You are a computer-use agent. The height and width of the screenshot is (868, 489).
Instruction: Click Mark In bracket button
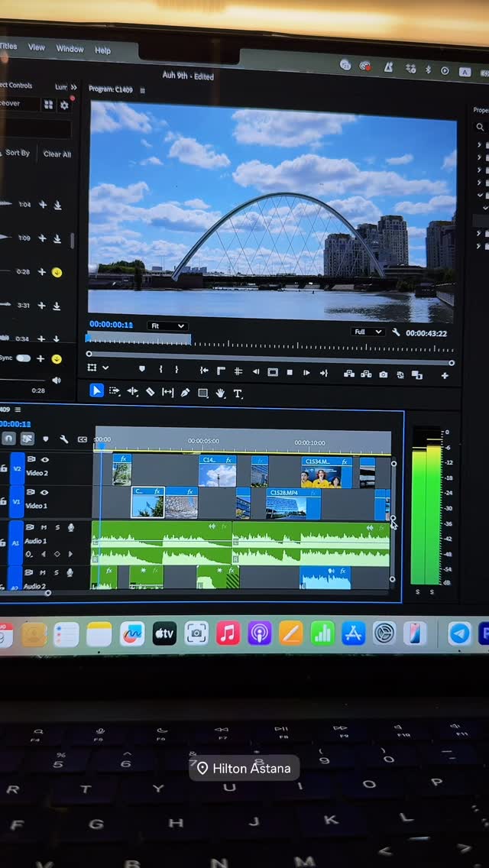pos(160,369)
